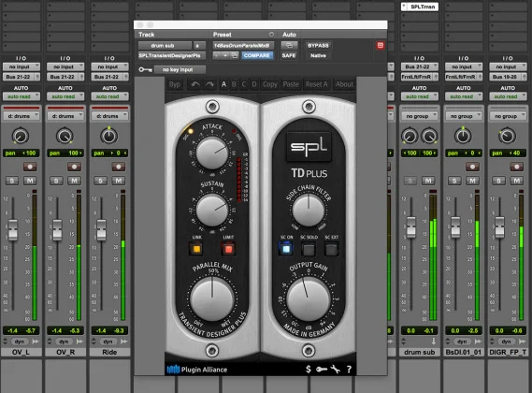Select settings slot B
Screen dimensions: 532x393
(234, 84)
